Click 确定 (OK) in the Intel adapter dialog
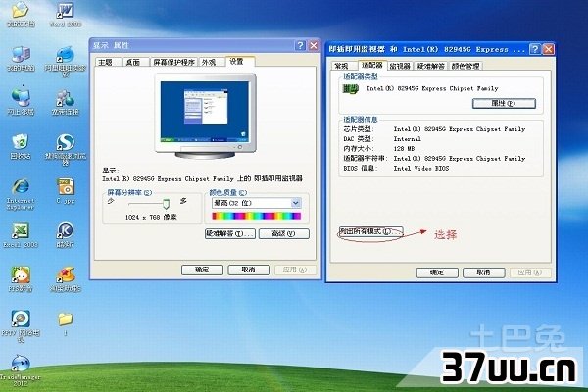This screenshot has width=588, height=392. pyautogui.click(x=437, y=272)
